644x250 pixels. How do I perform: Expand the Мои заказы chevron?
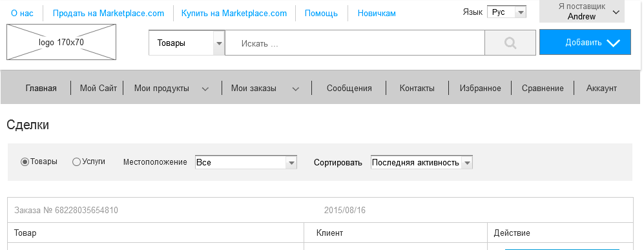point(295,89)
